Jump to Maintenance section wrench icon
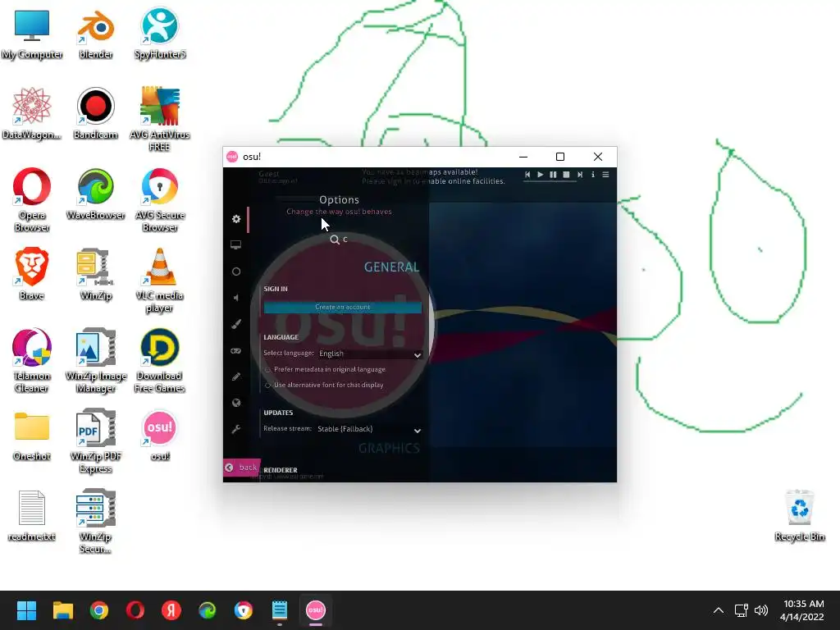This screenshot has height=630, width=840. pyautogui.click(x=236, y=429)
